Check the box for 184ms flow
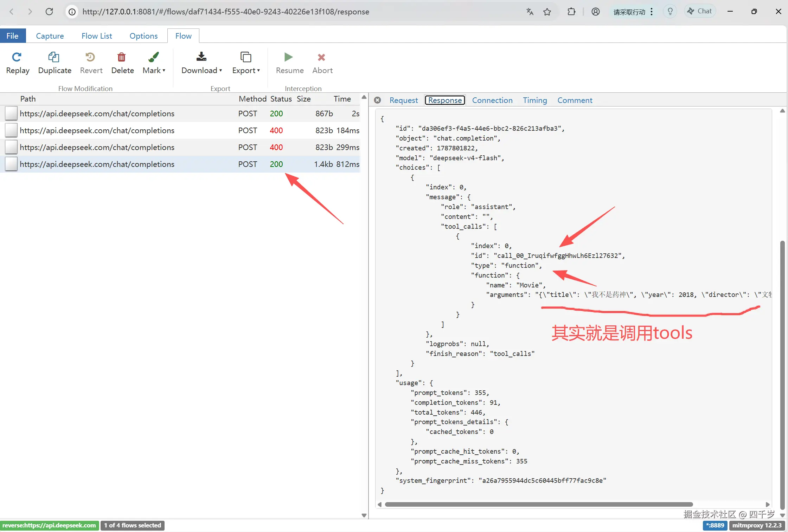The height and width of the screenshot is (532, 788). tap(11, 130)
